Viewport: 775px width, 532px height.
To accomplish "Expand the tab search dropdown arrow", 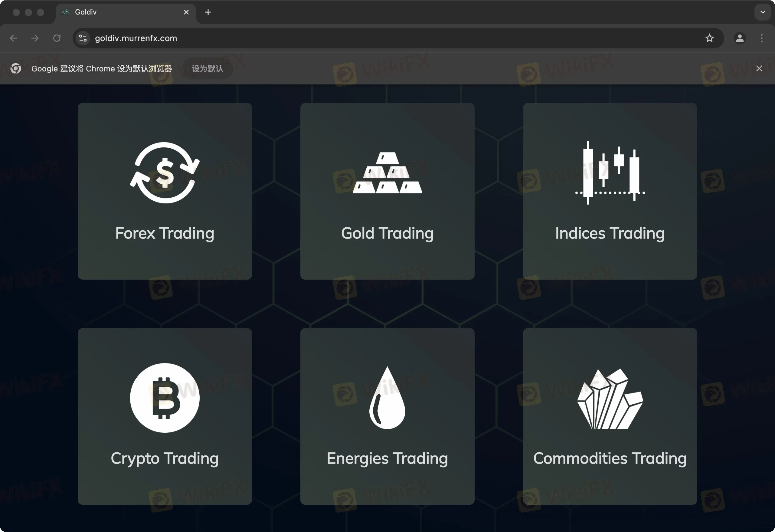I will (762, 12).
